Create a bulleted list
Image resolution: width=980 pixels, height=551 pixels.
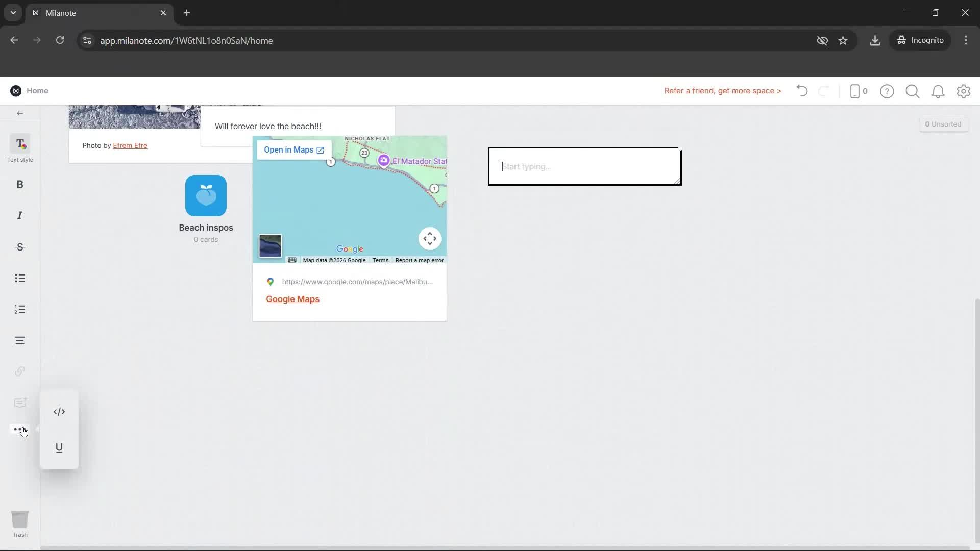pos(20,278)
